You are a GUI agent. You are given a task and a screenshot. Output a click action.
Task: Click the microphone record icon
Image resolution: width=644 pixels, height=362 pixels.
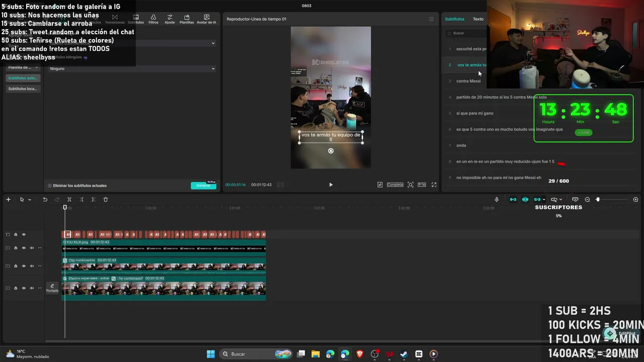(x=497, y=200)
